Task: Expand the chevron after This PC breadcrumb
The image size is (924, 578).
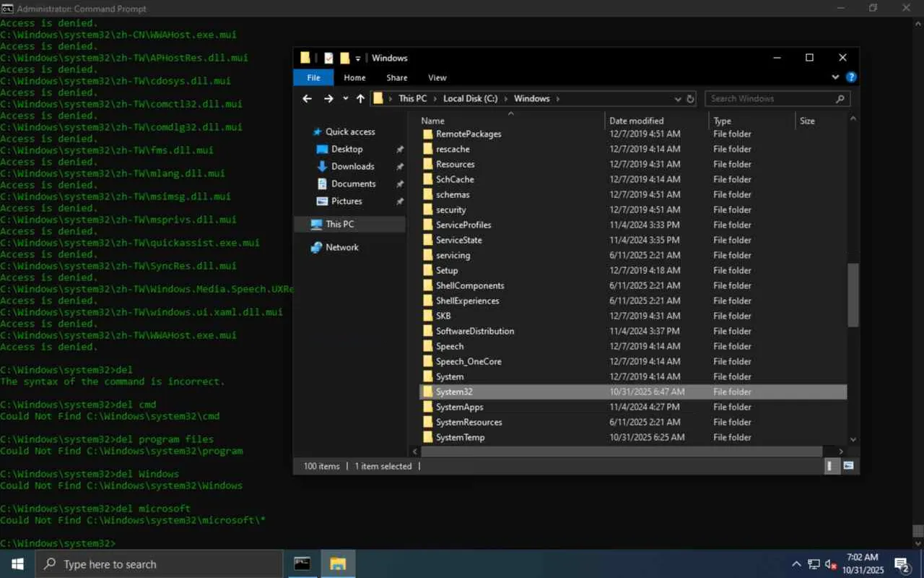Action: (435, 99)
